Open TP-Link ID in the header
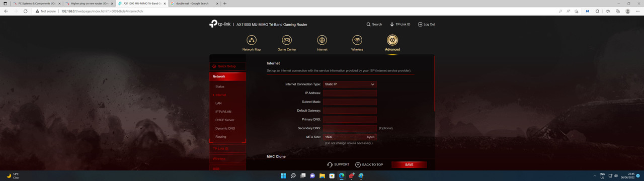The height and width of the screenshot is (181, 644). 400,24
